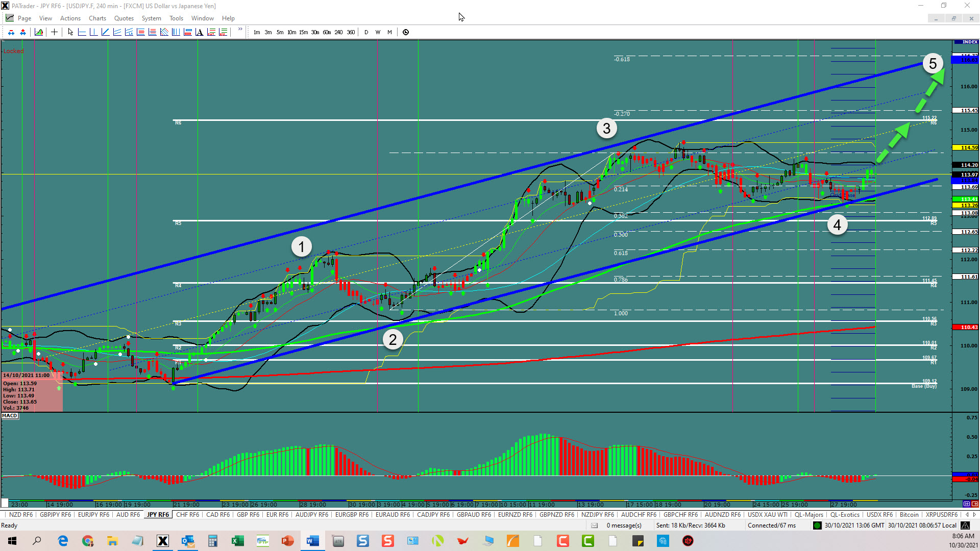Switch to the CHF RF6 tab
The height and width of the screenshot is (551, 980).
point(187,515)
